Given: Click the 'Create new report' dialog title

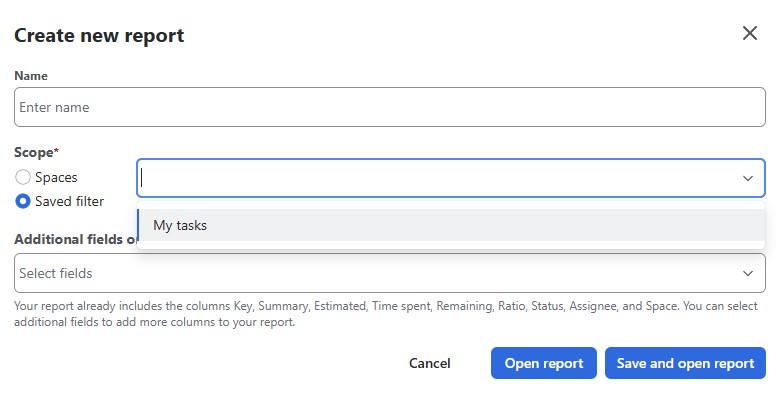Looking at the screenshot, I should [x=99, y=36].
